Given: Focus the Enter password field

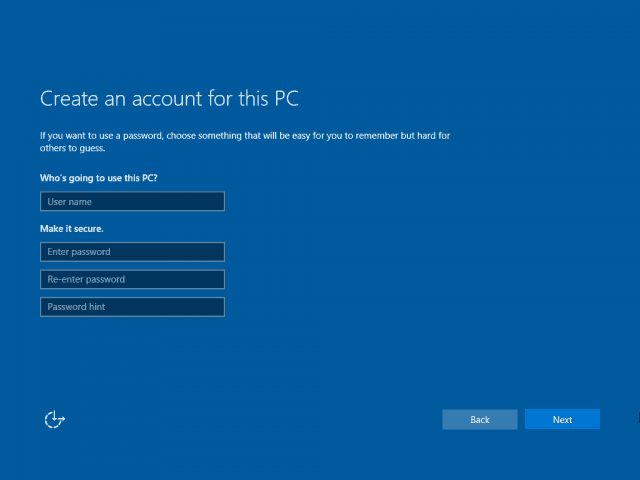Looking at the screenshot, I should pyautogui.click(x=132, y=252).
